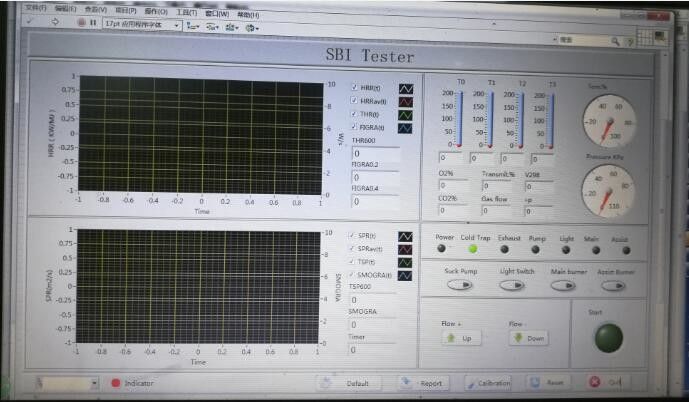Expand the bottom-left combo box
The width and height of the screenshot is (689, 402).
coord(94,383)
